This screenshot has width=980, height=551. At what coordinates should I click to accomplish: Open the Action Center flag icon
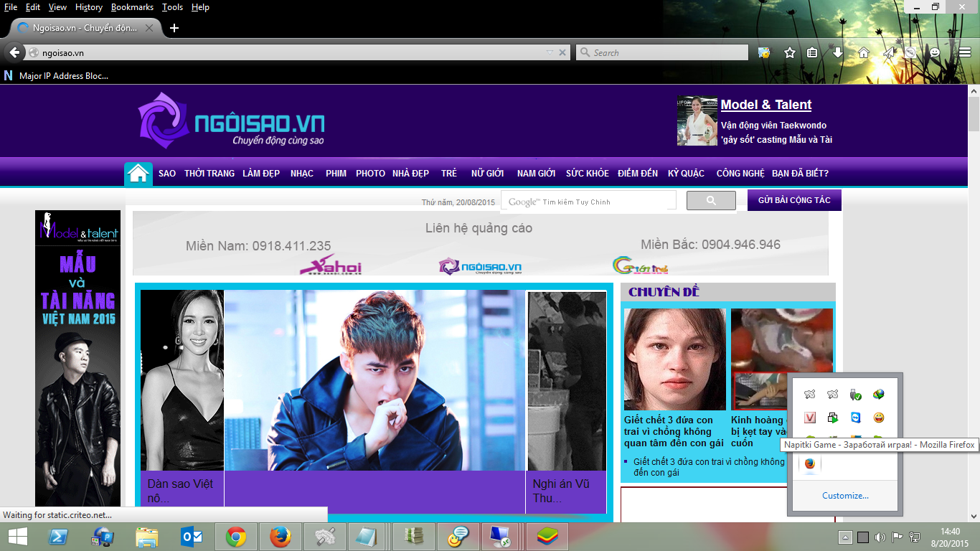click(x=897, y=537)
